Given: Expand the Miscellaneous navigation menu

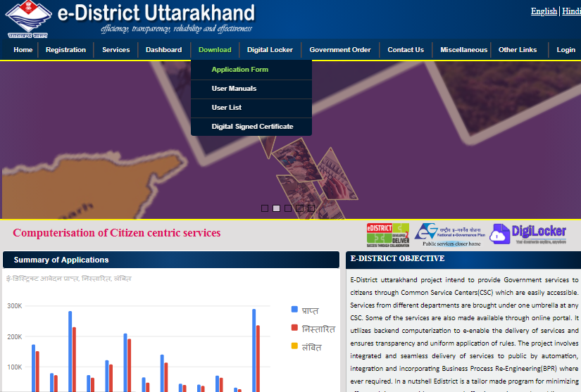Looking at the screenshot, I should click(x=463, y=50).
